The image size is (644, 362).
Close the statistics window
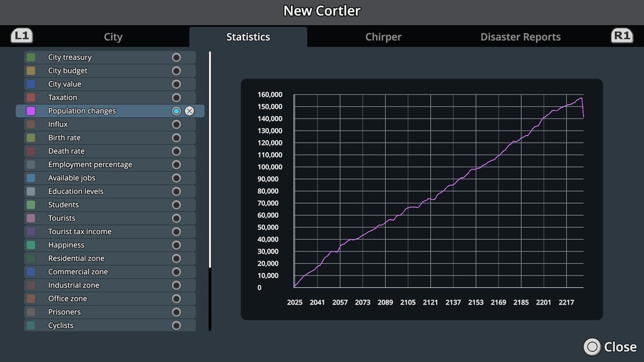pos(611,347)
